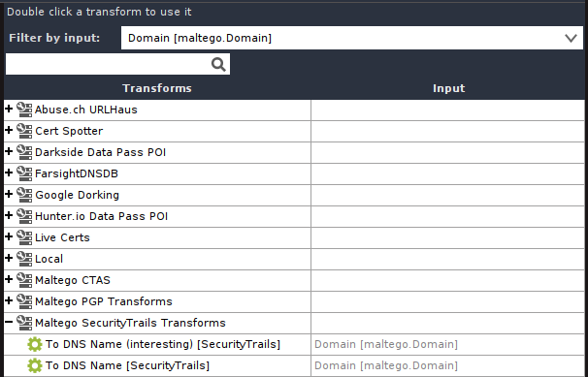This screenshot has width=588, height=377.
Task: Click the Darkside Data Pass POI server icon
Action: tap(24, 152)
